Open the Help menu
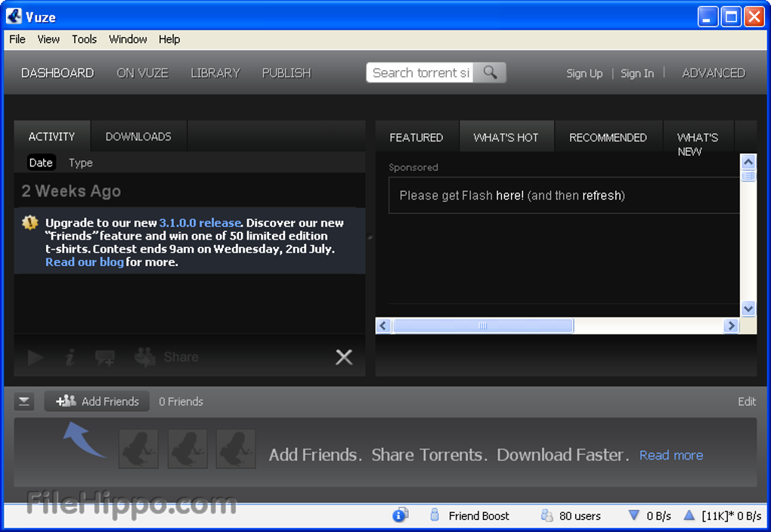 tap(169, 39)
